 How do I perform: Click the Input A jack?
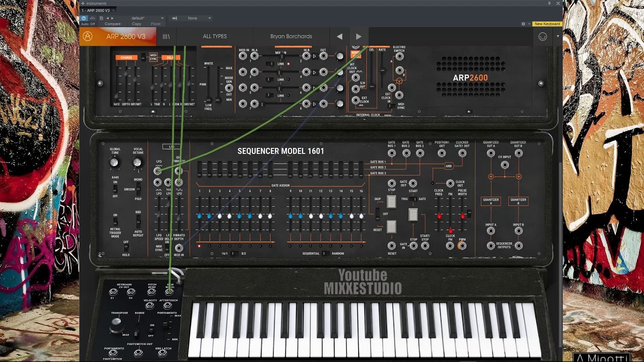(x=491, y=231)
